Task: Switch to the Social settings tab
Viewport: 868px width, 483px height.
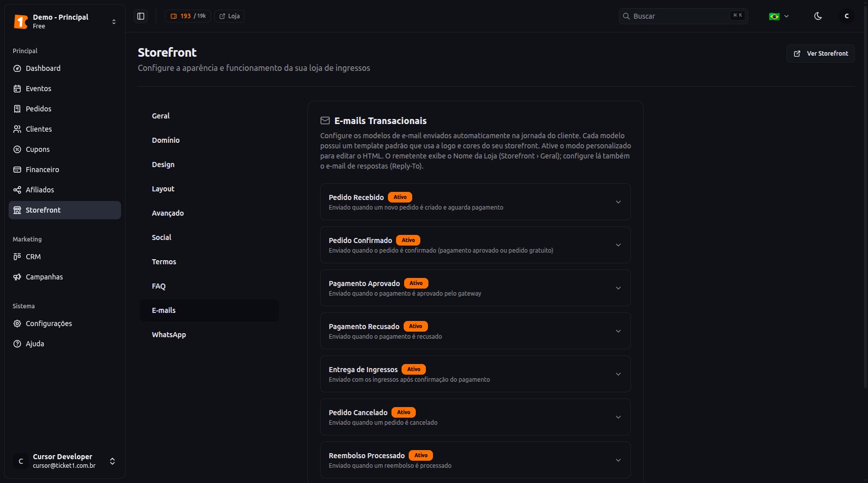Action: point(209,237)
